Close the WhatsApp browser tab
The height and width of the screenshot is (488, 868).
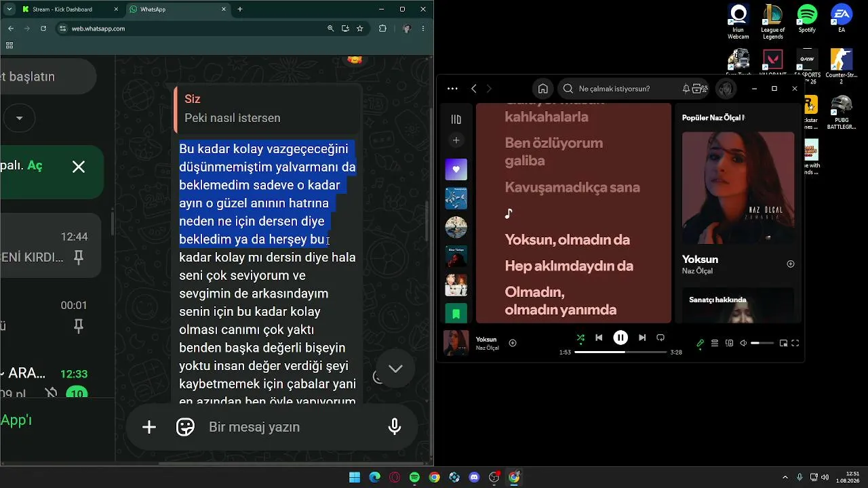point(223,9)
